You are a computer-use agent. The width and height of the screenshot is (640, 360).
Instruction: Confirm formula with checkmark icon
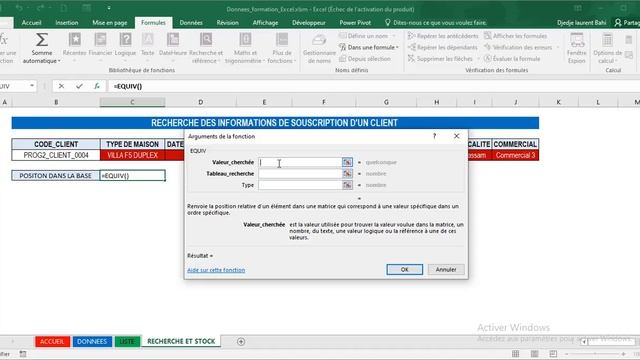[x=79, y=86]
